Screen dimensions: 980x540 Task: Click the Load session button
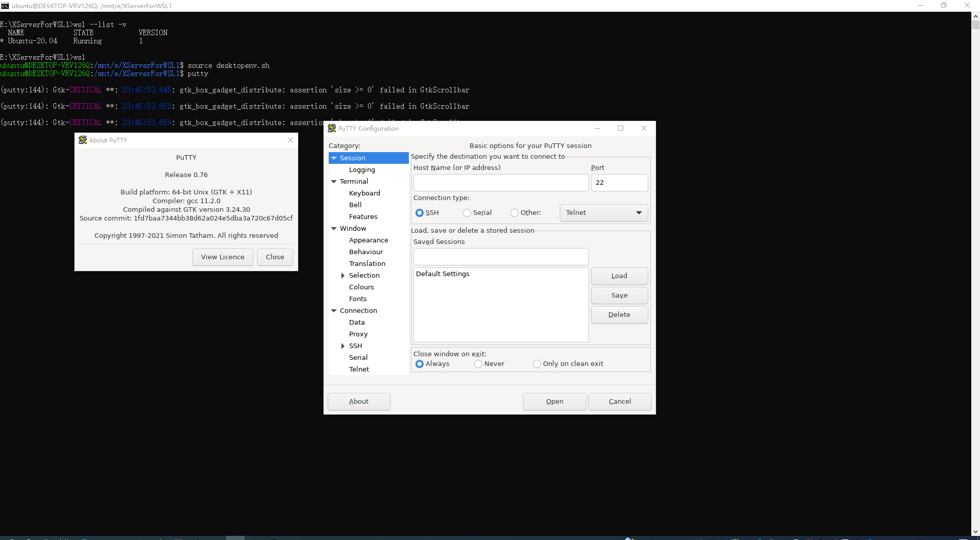coord(619,276)
